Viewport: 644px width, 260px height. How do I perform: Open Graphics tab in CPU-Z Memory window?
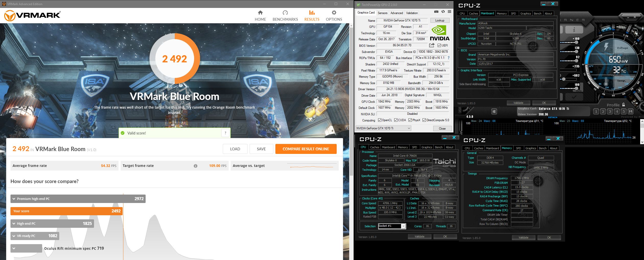coord(531,148)
